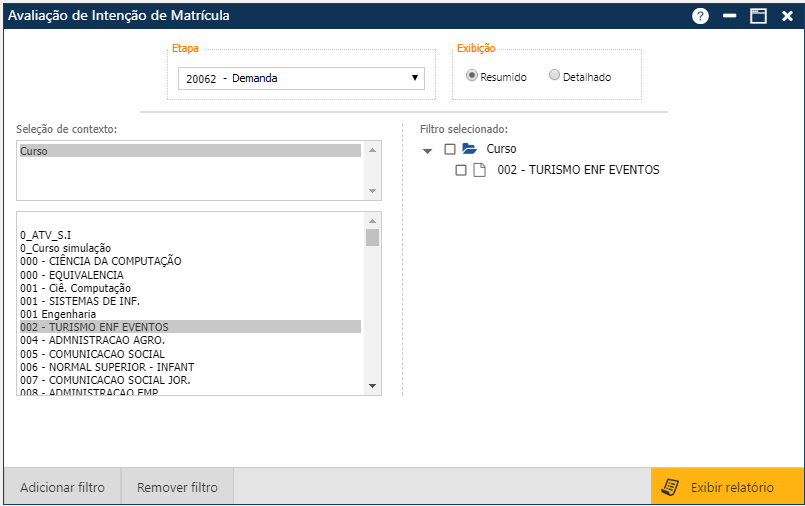The image size is (805, 506).
Task: Click the report icon on Exibir relatório
Action: click(x=671, y=487)
